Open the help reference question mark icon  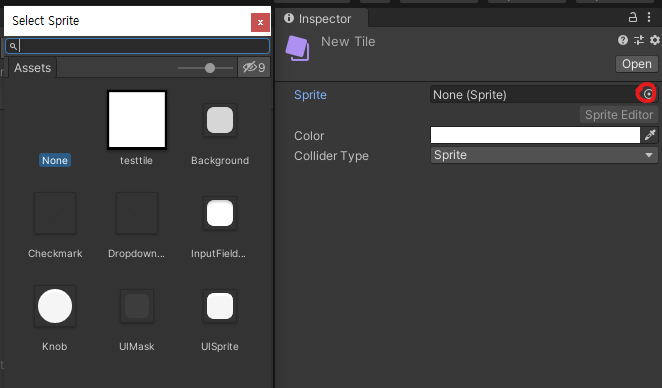(622, 40)
